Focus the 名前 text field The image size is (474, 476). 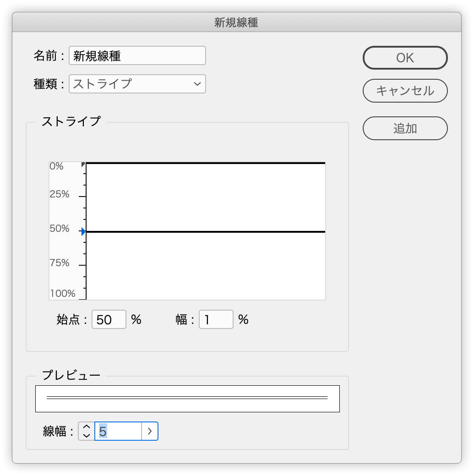tap(137, 55)
